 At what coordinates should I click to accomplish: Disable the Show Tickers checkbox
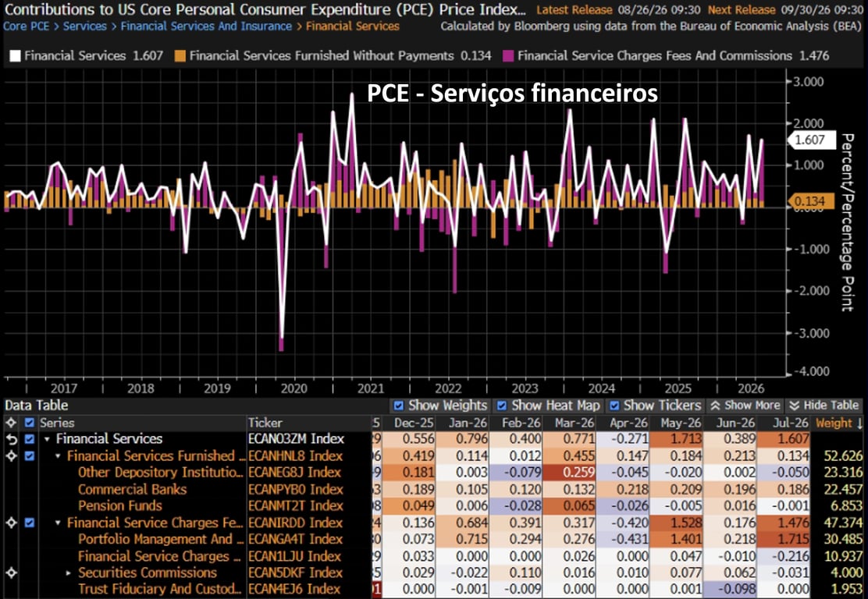click(x=614, y=406)
